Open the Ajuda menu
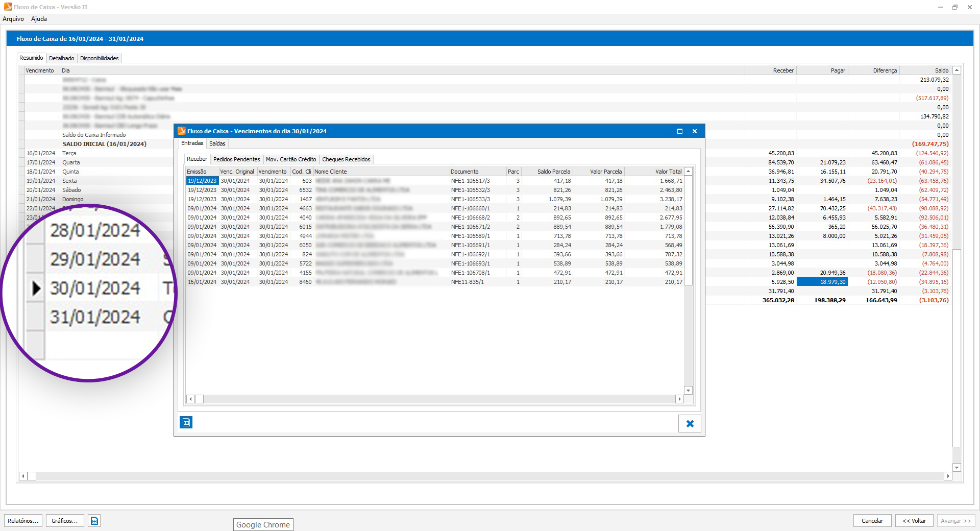Viewport: 980px width, 531px height. click(39, 19)
